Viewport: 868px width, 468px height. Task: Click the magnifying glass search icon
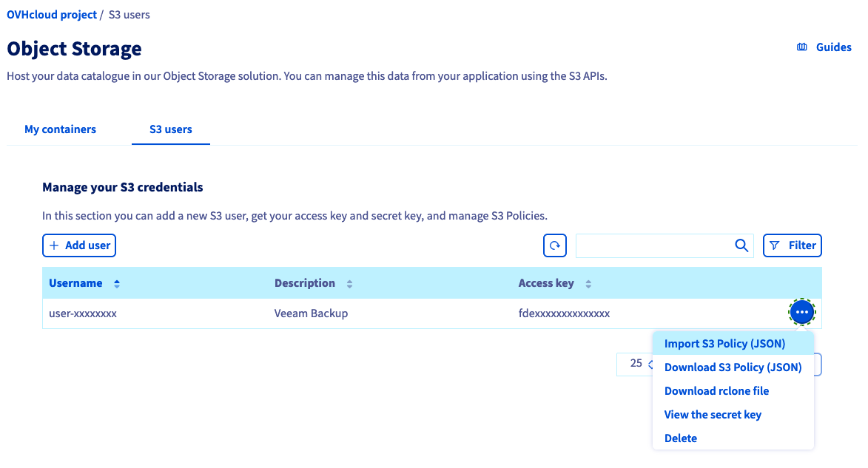pyautogui.click(x=741, y=245)
